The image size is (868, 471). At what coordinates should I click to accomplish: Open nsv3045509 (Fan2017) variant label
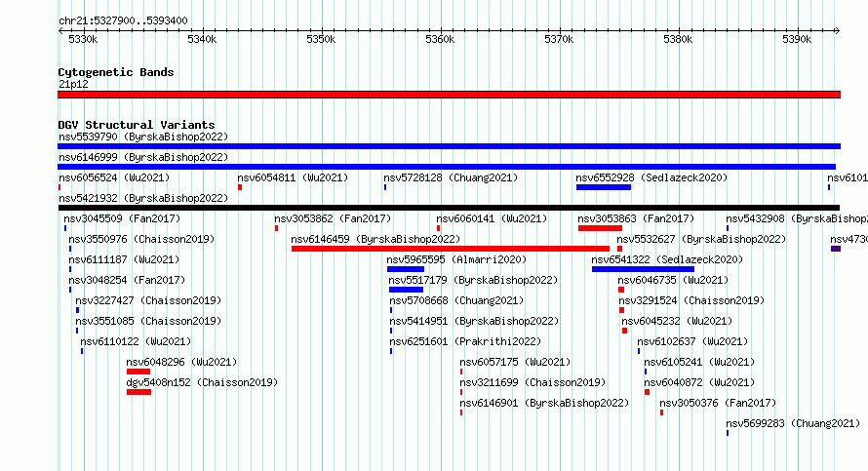tap(122, 218)
